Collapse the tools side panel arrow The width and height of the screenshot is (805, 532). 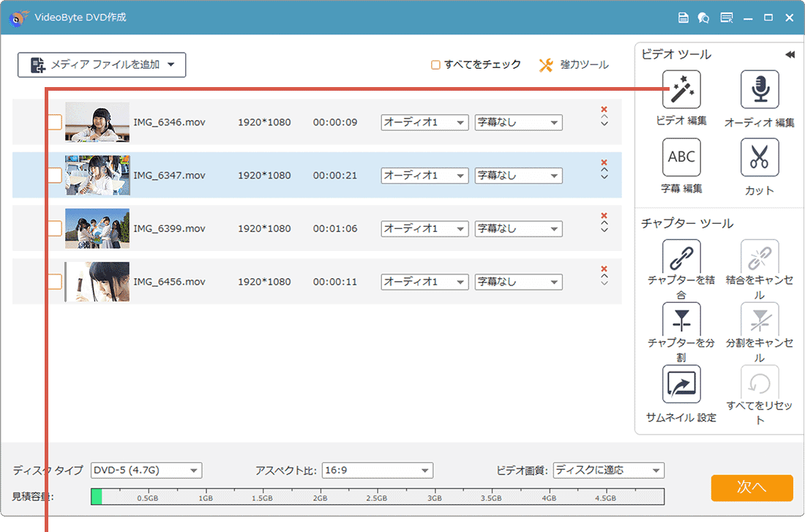point(790,55)
